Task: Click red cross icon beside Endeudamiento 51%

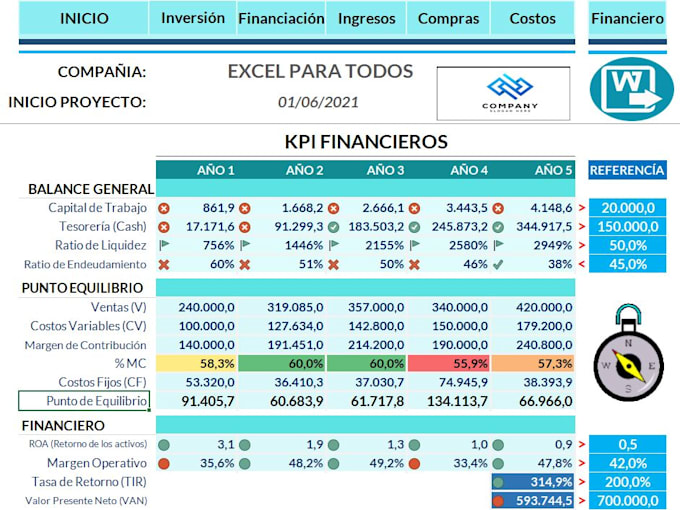Action: [245, 265]
